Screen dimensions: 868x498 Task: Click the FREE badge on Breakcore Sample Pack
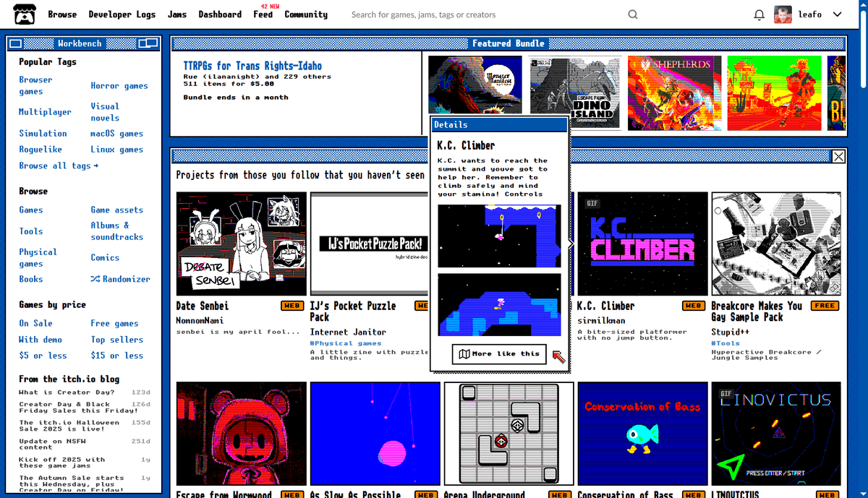point(825,306)
